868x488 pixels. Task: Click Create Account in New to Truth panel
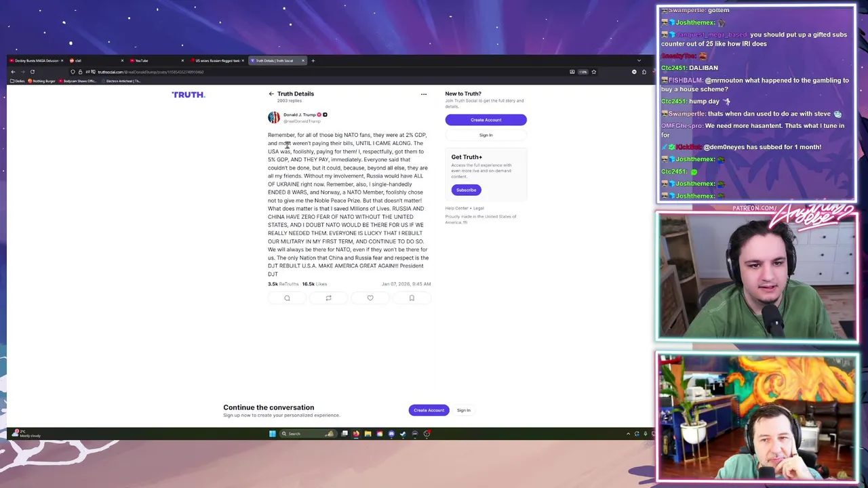click(x=486, y=120)
